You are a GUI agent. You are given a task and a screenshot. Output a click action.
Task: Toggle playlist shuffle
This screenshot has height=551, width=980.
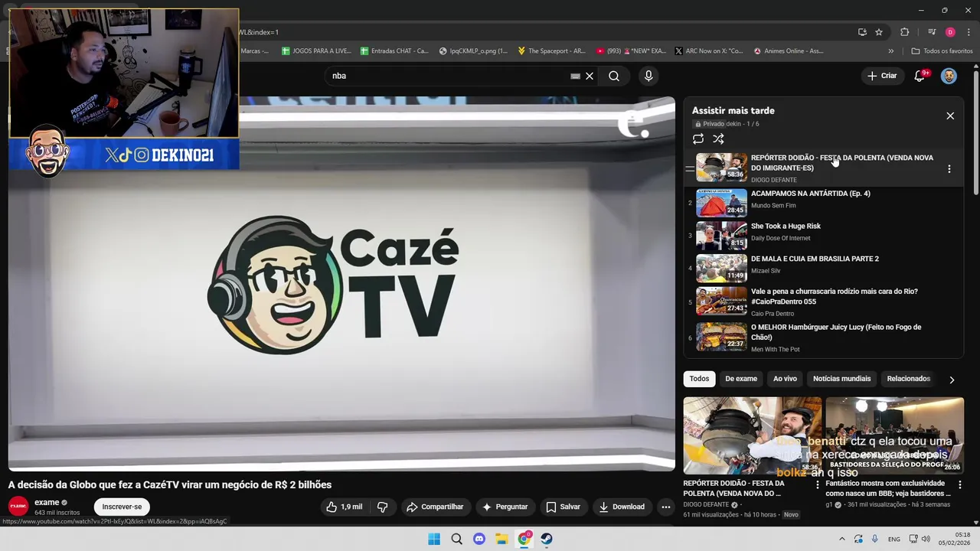click(x=718, y=139)
